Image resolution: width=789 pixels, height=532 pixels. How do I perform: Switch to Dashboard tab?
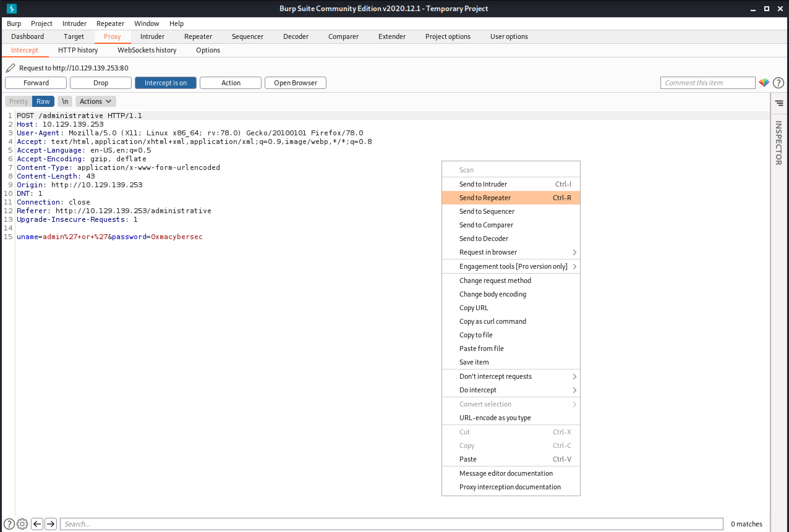pyautogui.click(x=28, y=36)
